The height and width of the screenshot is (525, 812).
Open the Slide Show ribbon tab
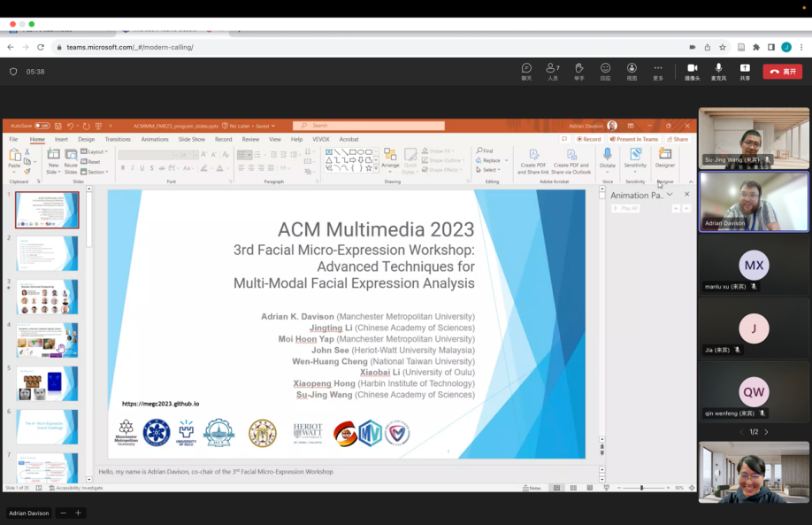191,139
